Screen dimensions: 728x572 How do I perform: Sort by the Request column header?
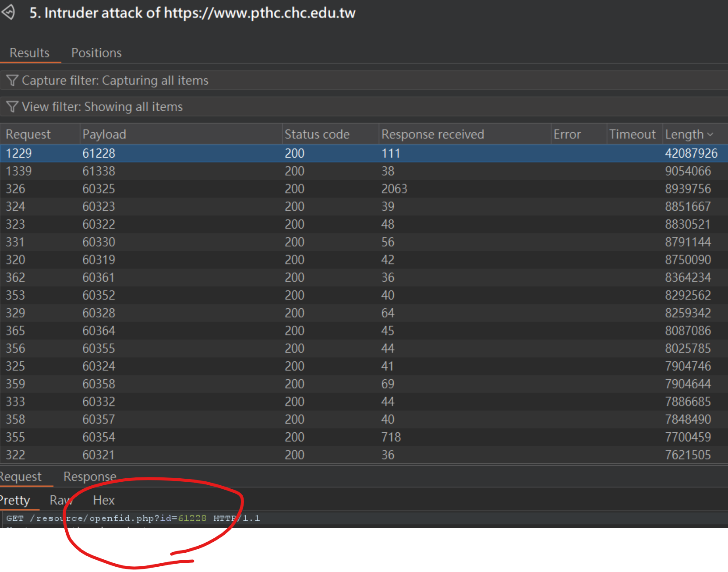click(x=40, y=134)
